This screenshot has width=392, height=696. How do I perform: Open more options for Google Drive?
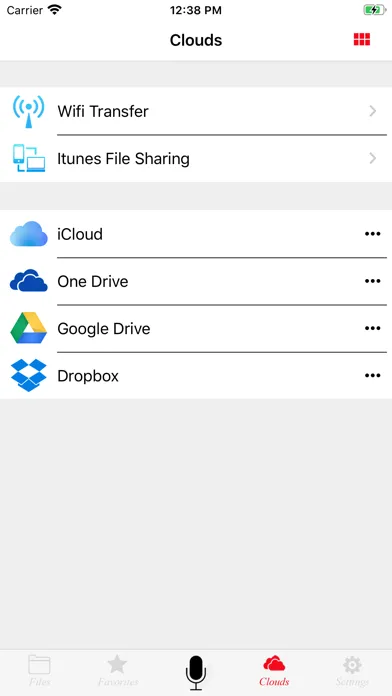[x=372, y=328]
